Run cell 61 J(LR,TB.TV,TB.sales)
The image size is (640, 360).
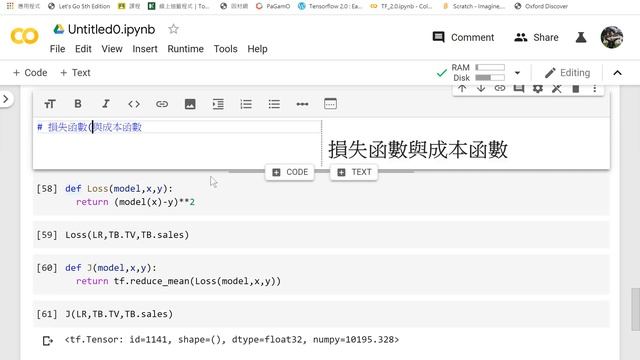point(47,314)
